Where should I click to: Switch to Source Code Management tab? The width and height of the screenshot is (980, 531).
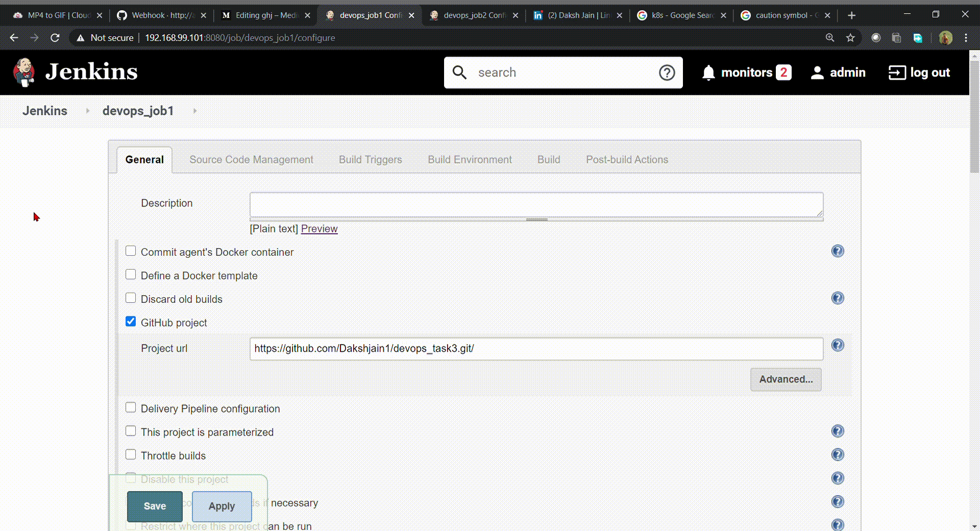251,160
